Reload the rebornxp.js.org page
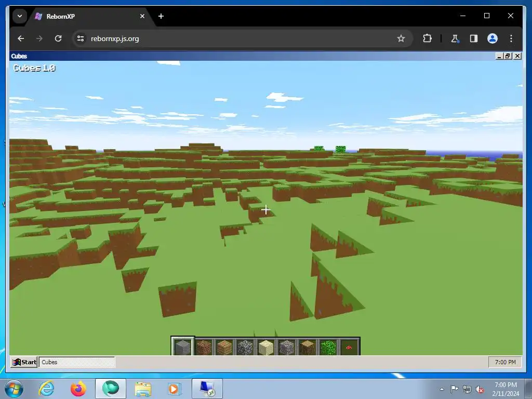Image resolution: width=532 pixels, height=399 pixels. click(x=58, y=38)
